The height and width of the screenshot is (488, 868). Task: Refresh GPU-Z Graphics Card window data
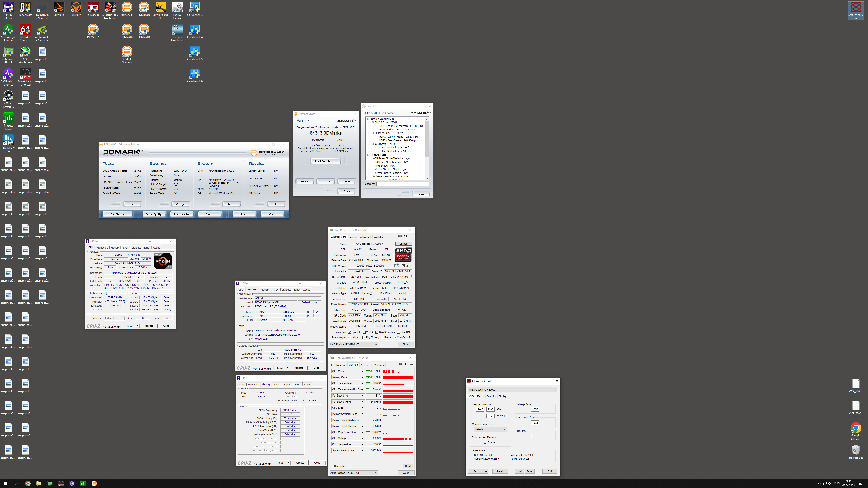point(405,236)
